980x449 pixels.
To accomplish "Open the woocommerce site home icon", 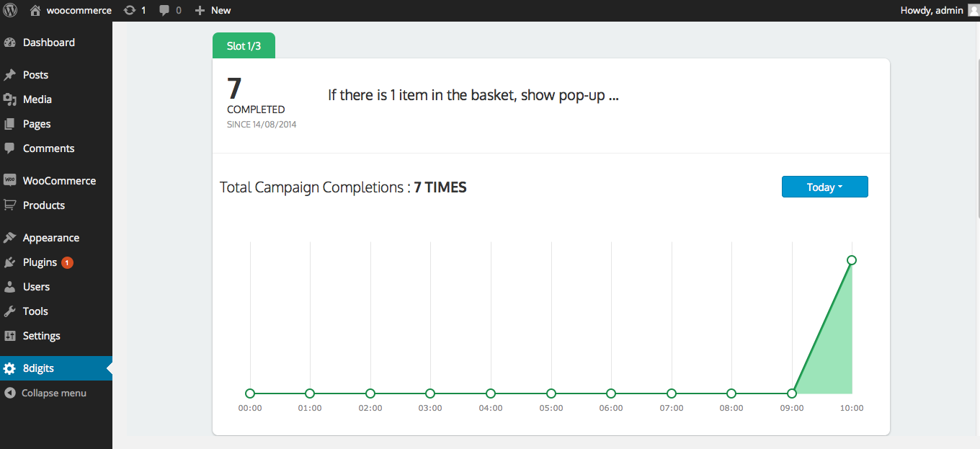I will [35, 10].
